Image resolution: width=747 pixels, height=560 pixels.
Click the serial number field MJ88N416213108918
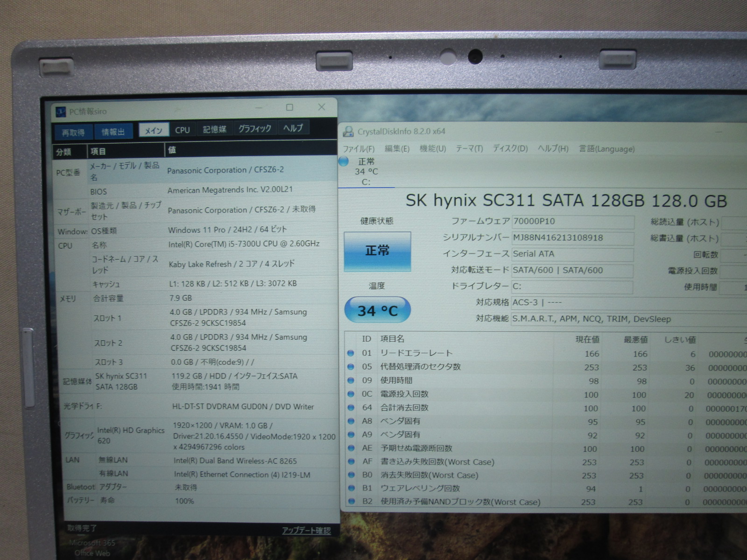pyautogui.click(x=573, y=238)
